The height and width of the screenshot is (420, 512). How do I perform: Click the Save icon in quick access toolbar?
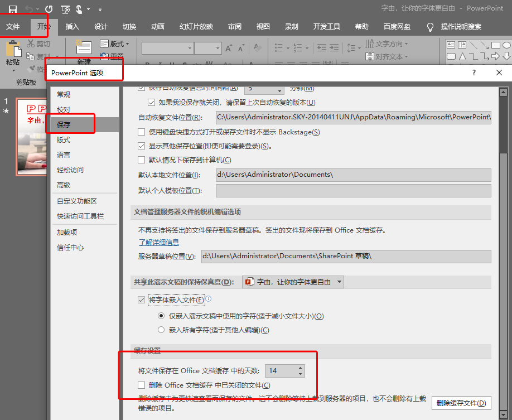(13, 9)
